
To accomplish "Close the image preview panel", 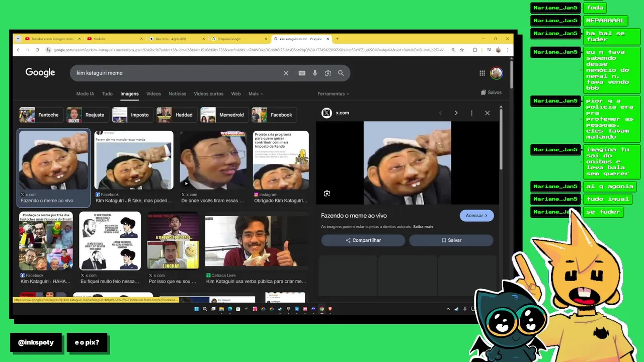I will [x=487, y=113].
